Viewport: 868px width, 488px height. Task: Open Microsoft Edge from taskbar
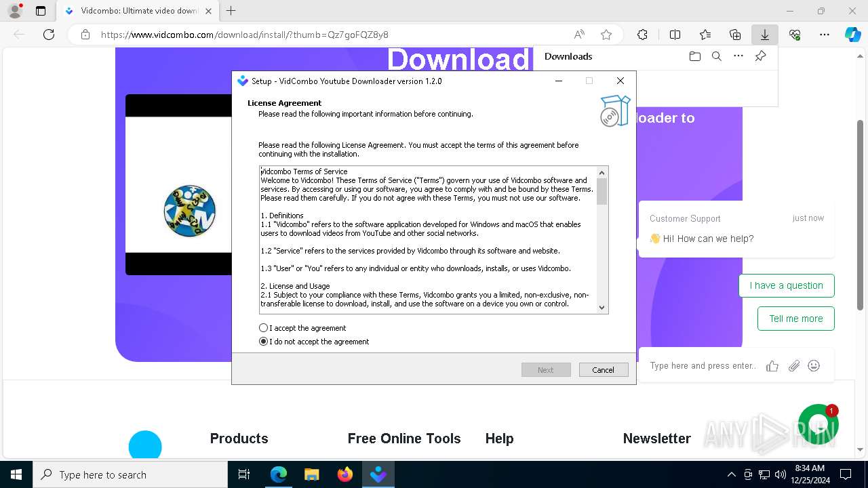[279, 474]
